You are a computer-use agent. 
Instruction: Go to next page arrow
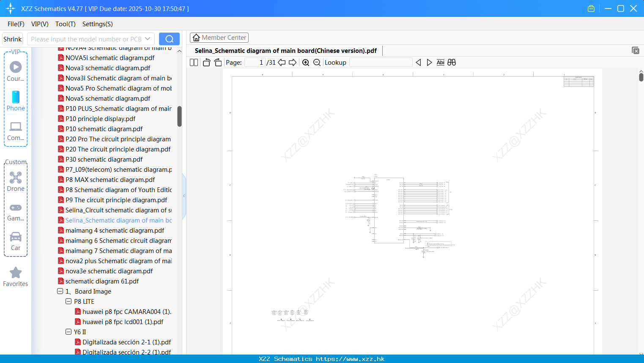[293, 62]
